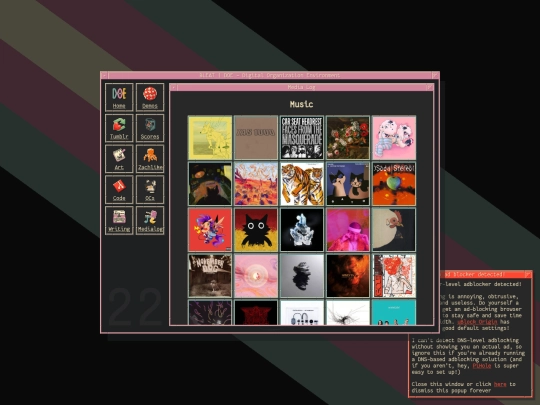Select the two cats on blue album
540x405 pixels.
[348, 184]
